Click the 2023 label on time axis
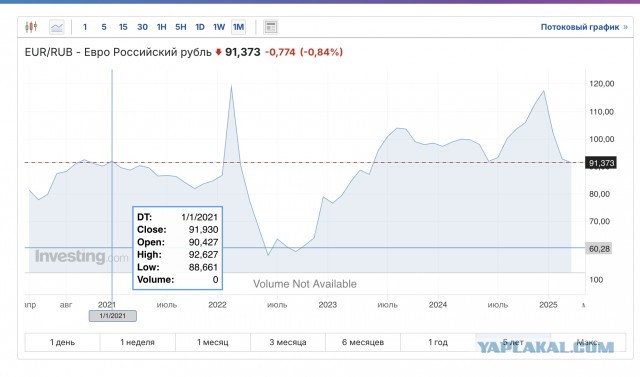The width and height of the screenshot is (640, 377). tap(327, 305)
